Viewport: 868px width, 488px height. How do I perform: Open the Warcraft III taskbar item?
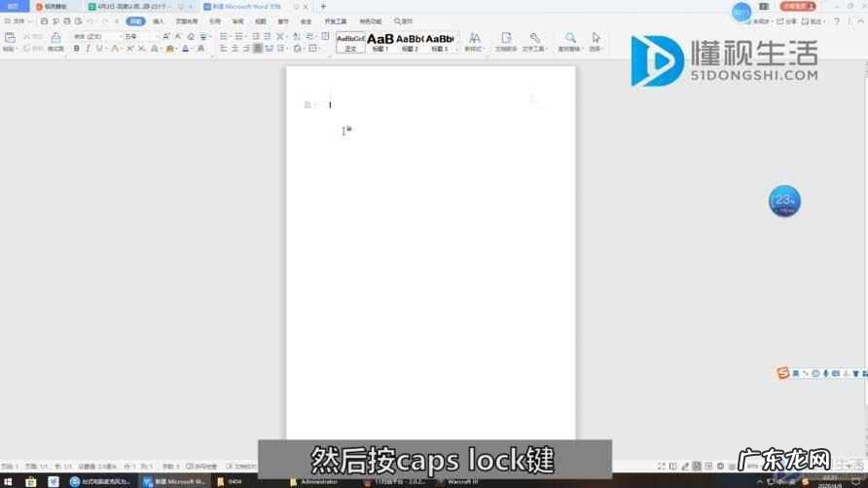[458, 482]
